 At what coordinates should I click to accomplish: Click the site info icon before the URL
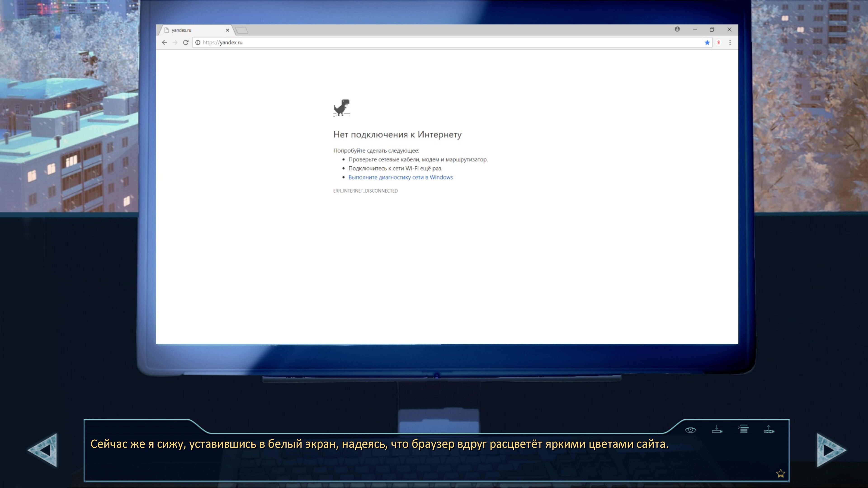click(x=198, y=42)
